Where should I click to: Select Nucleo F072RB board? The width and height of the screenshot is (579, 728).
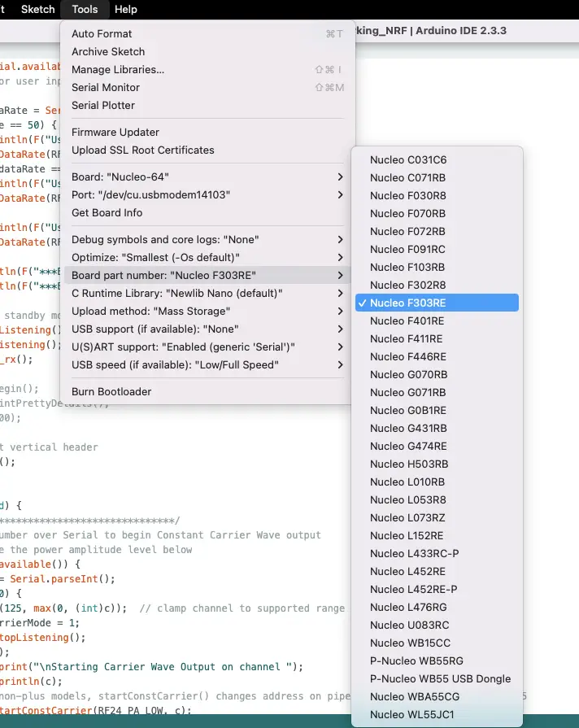[x=437, y=231]
